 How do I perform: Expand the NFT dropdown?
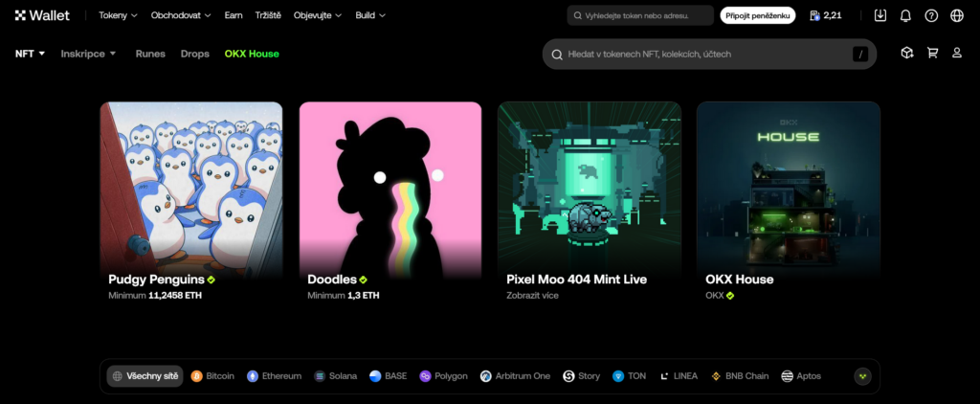(30, 54)
